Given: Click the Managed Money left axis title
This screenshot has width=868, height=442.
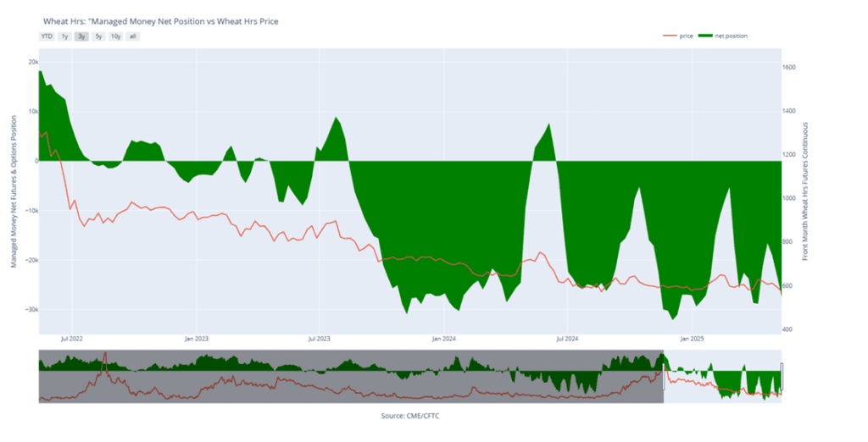Looking at the screenshot, I should coord(14,191).
